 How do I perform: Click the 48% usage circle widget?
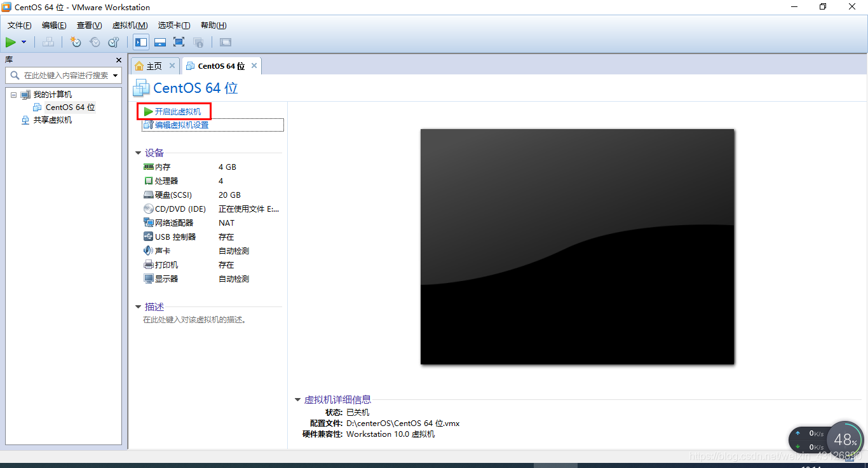845,439
